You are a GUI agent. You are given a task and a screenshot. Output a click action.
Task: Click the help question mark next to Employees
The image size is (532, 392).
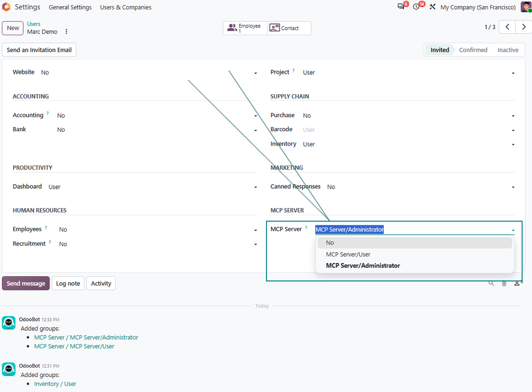pyautogui.click(x=46, y=228)
